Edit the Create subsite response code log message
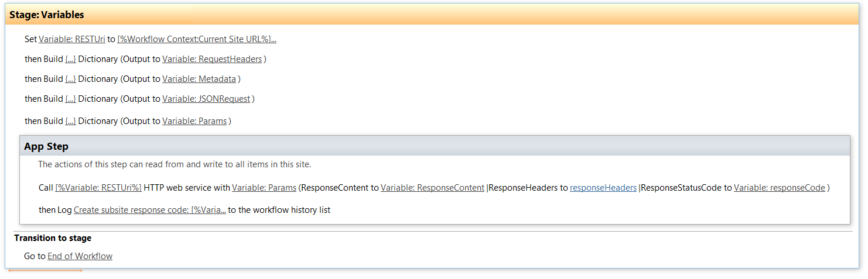Viewport: 868px width, 279px height. (x=149, y=209)
